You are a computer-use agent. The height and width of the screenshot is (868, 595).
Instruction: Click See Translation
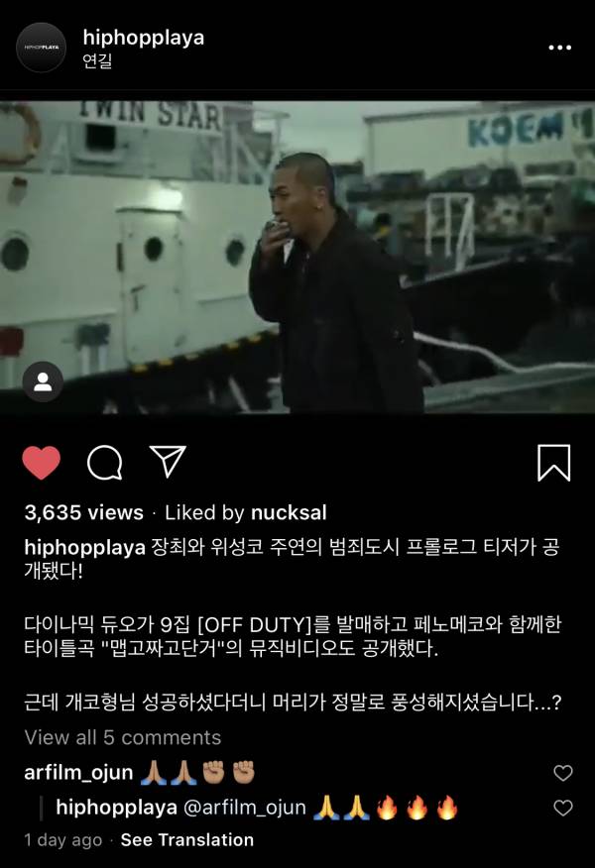pos(187,840)
